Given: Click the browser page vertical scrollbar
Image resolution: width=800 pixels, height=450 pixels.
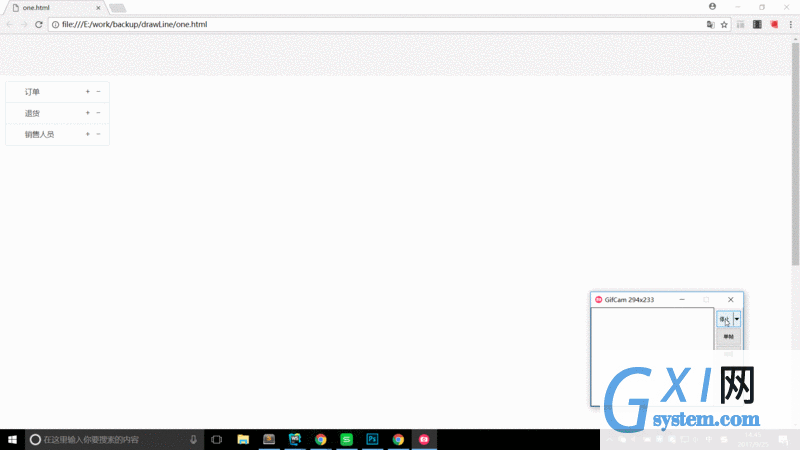Looking at the screenshot, I should (795, 153).
